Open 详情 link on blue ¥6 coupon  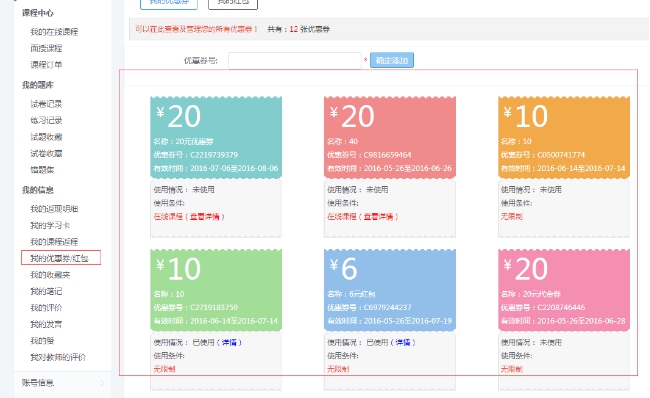click(x=403, y=342)
